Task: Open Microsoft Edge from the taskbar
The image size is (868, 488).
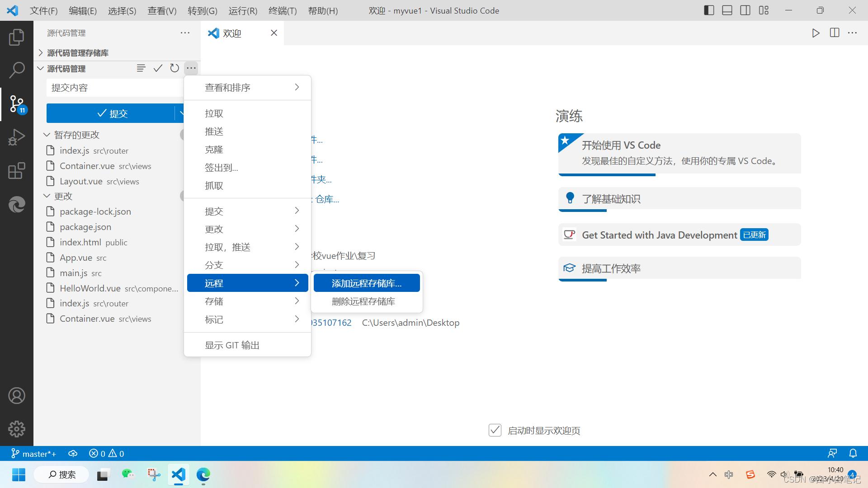Action: click(203, 474)
